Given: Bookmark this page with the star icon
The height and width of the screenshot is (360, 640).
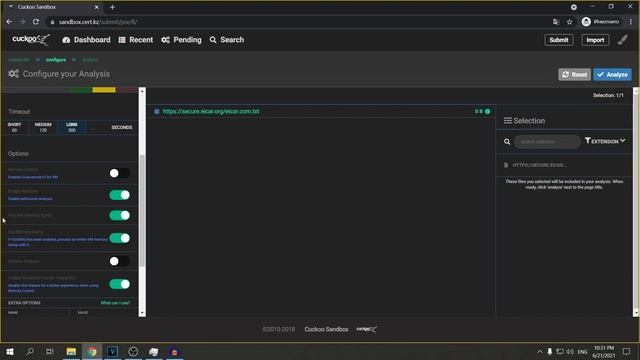Looking at the screenshot, I should tap(569, 22).
